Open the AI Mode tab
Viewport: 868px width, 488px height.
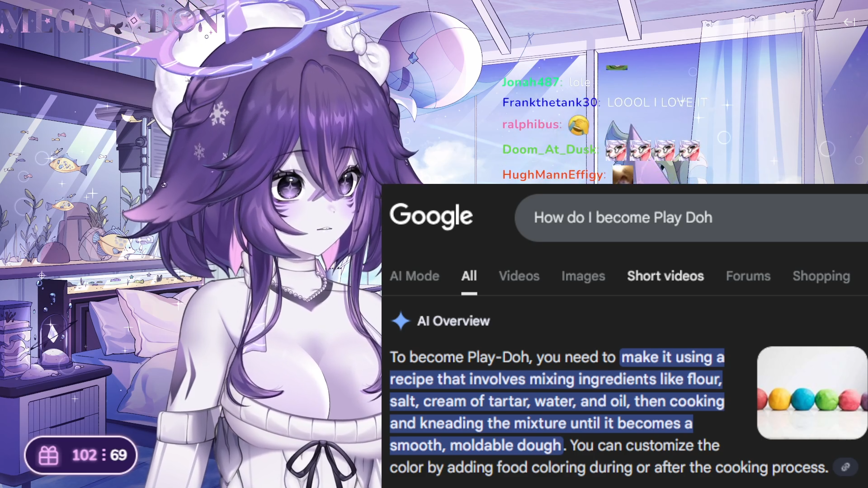[x=415, y=276]
